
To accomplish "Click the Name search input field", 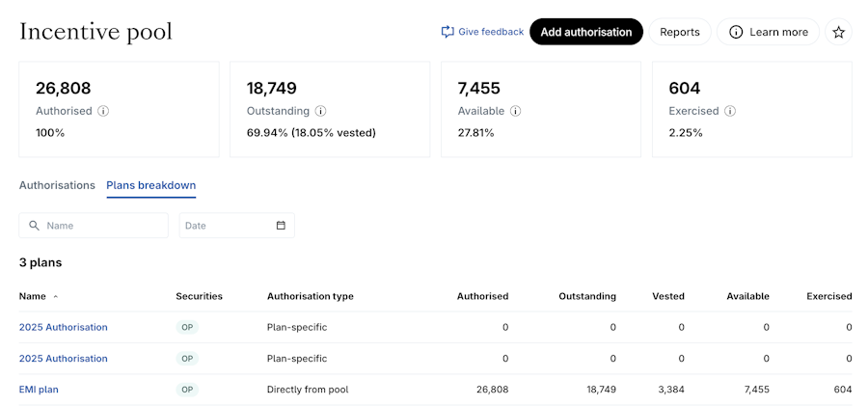I will pos(101,226).
